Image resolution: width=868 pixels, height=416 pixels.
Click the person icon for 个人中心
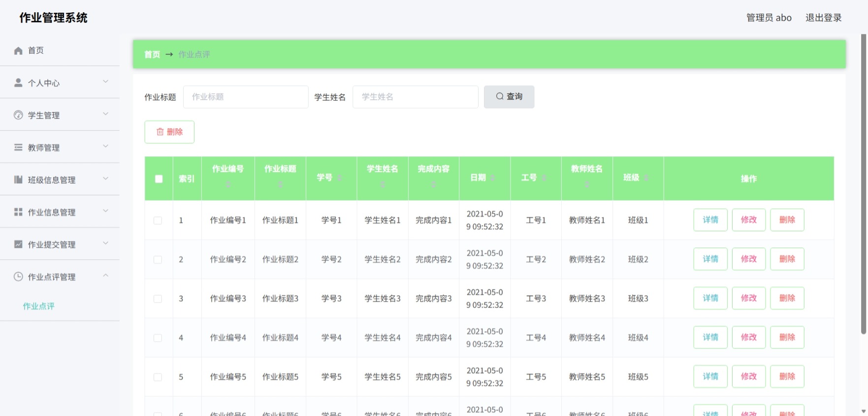click(18, 83)
